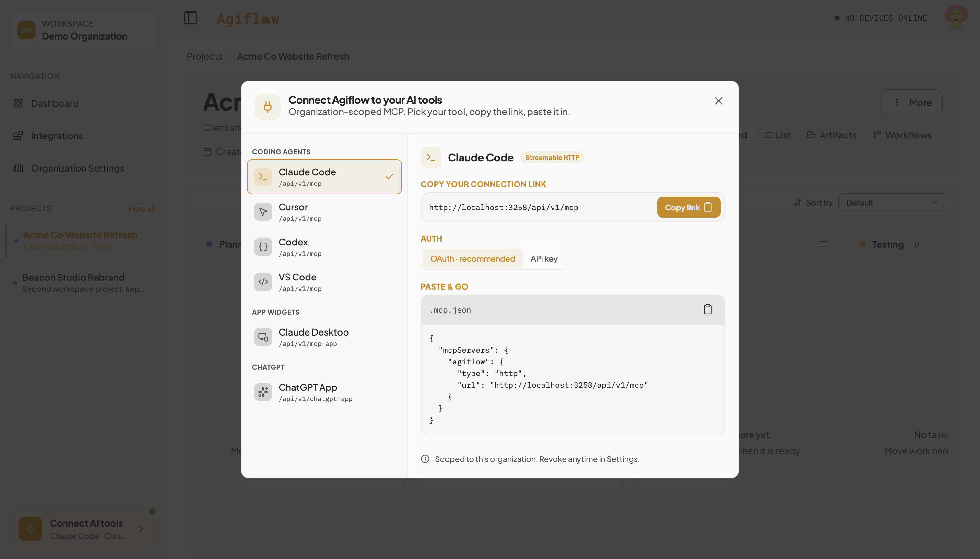Click the plug icon in dialog header
The image size is (980, 559).
click(267, 107)
